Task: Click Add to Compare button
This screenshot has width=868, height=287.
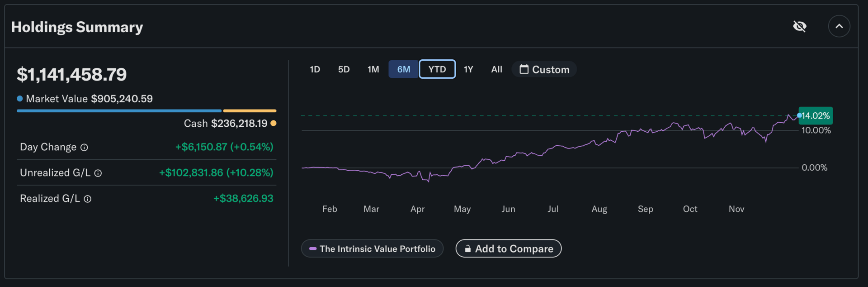Action: [509, 249]
